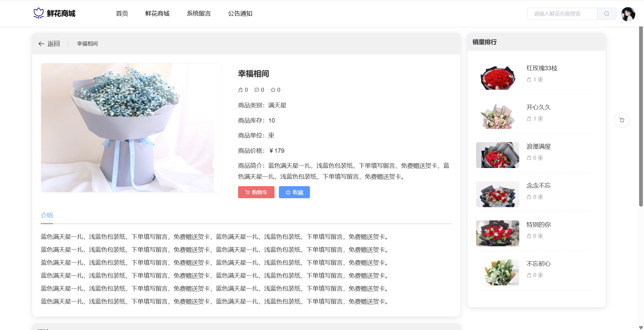This screenshot has width=644, height=330.
Task: Click the flower name search input field
Action: tap(562, 14)
